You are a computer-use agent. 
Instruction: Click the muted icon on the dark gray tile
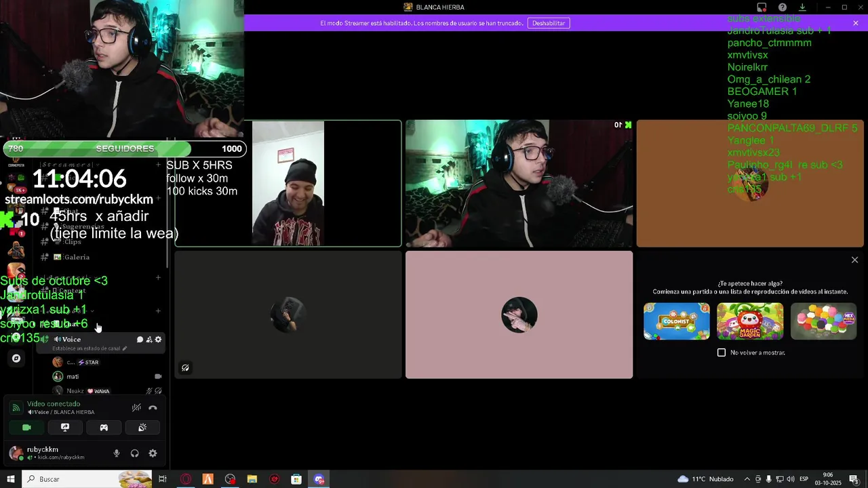[185, 368]
